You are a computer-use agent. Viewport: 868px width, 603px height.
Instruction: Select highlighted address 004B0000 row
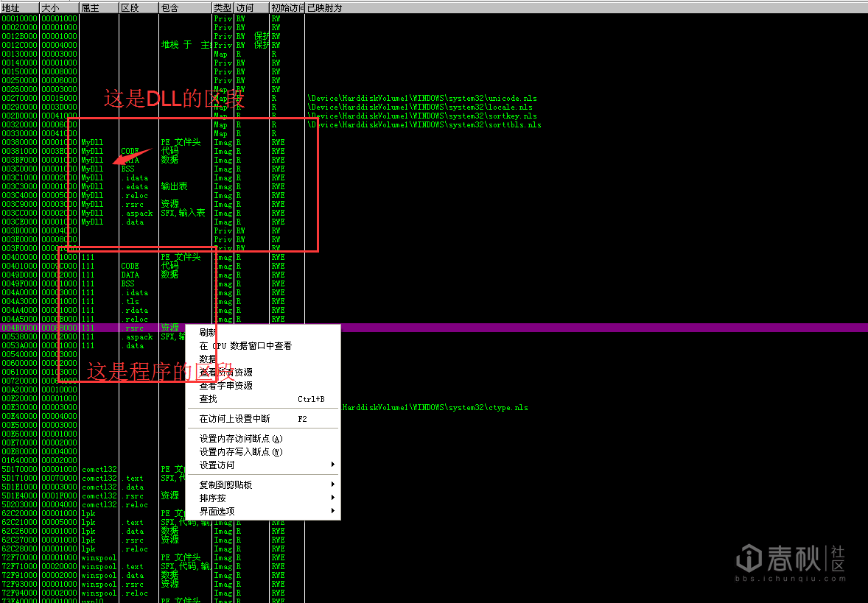pos(434,328)
